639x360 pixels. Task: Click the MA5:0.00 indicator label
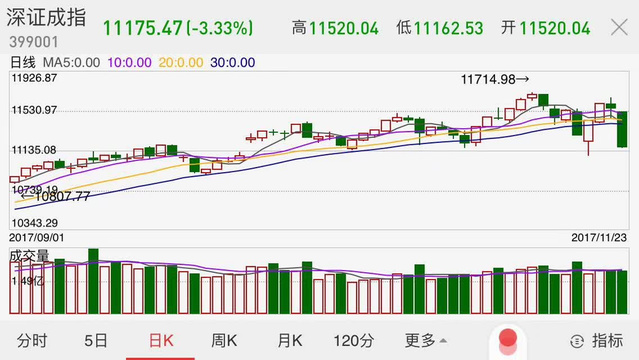(x=71, y=62)
